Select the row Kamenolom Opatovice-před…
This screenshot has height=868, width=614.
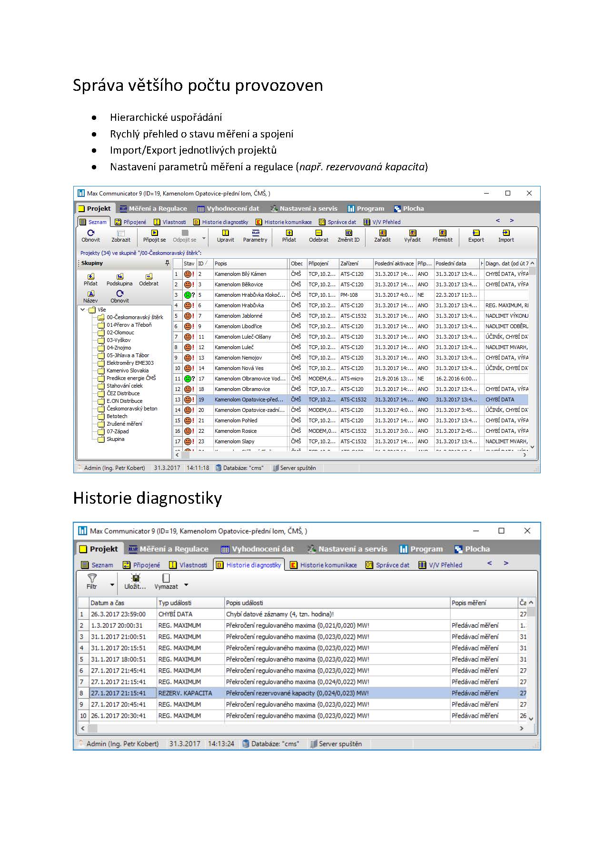click(x=351, y=400)
